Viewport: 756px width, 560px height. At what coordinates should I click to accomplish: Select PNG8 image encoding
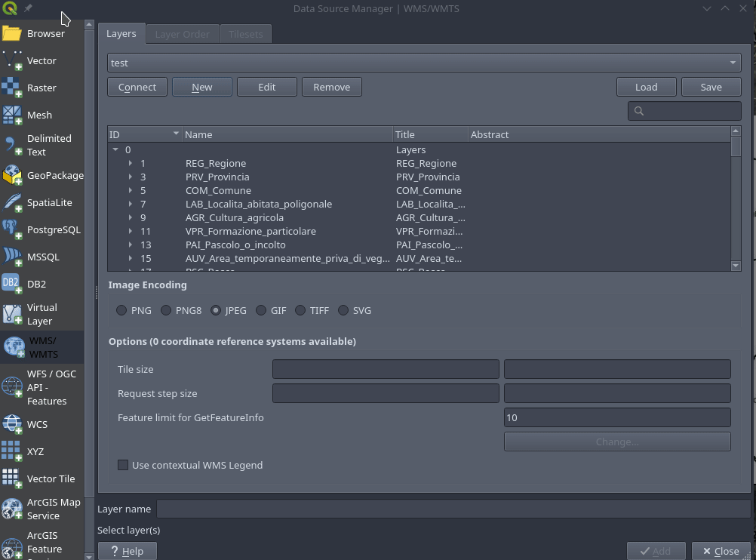(166, 310)
